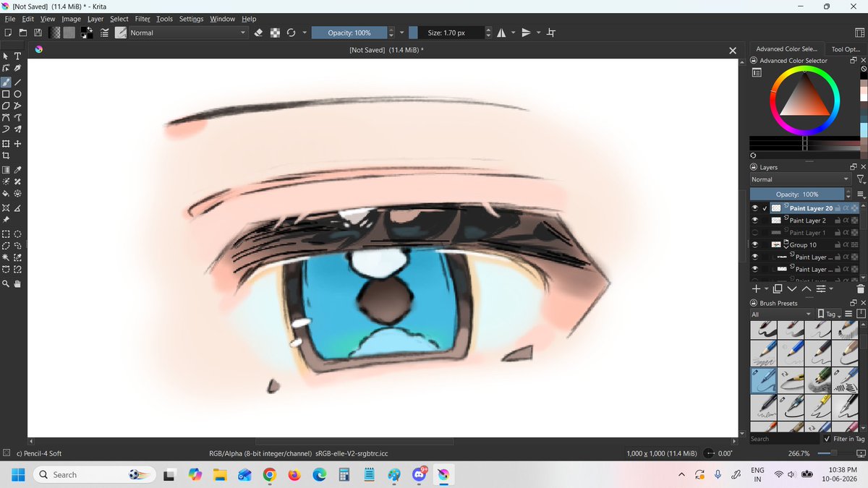The image size is (868, 488).
Task: Adjust the layer Opacity slider
Action: coord(797,194)
